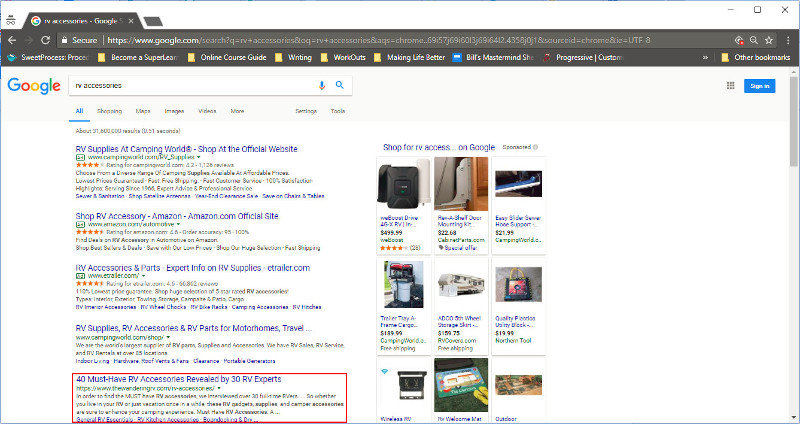Open the Google apps grid icon

coord(731,86)
